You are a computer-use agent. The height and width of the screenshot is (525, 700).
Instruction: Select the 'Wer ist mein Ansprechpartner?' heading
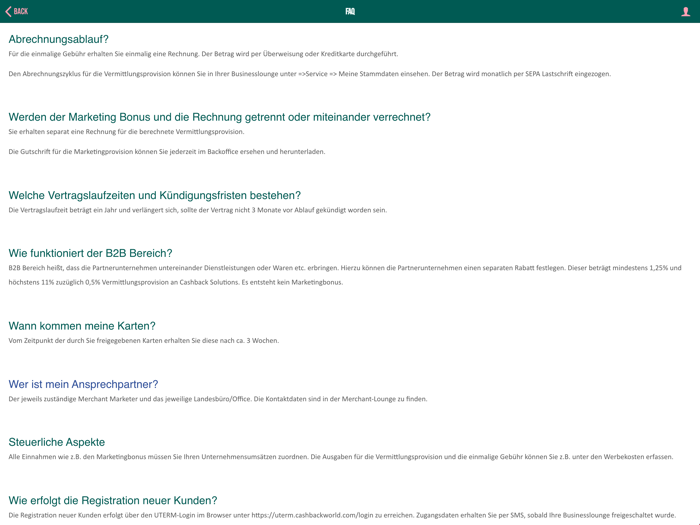click(83, 384)
